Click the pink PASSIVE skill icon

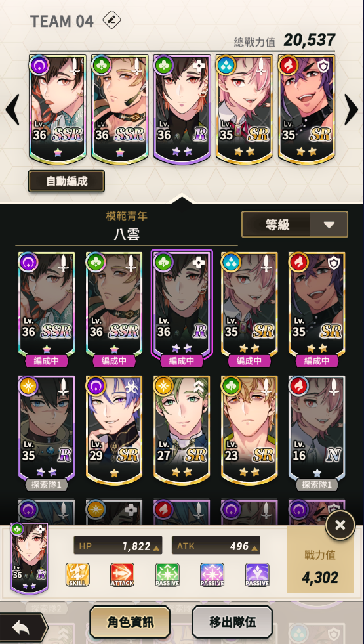point(212,574)
